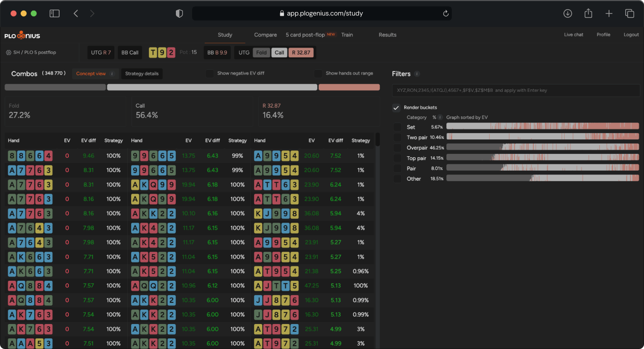Check the Overpair category checkbox
Screen dimensions: 644x349
coord(397,148)
